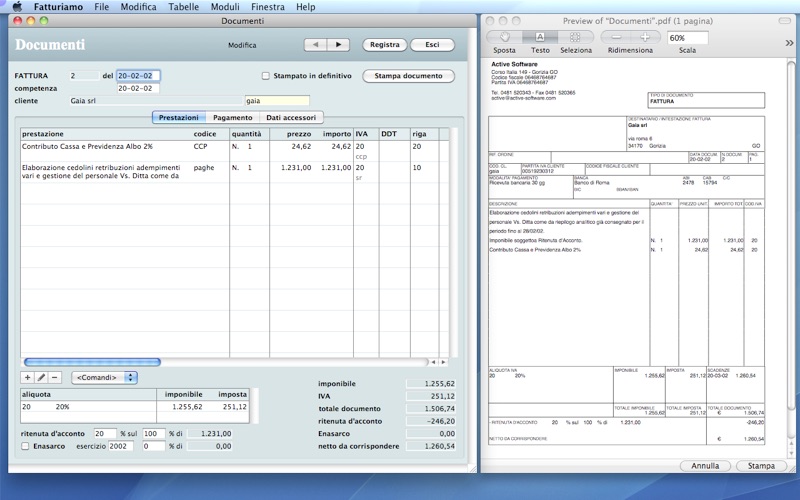Open the Comandi dropdown menu
Image resolution: width=800 pixels, height=500 pixels.
click(104, 377)
